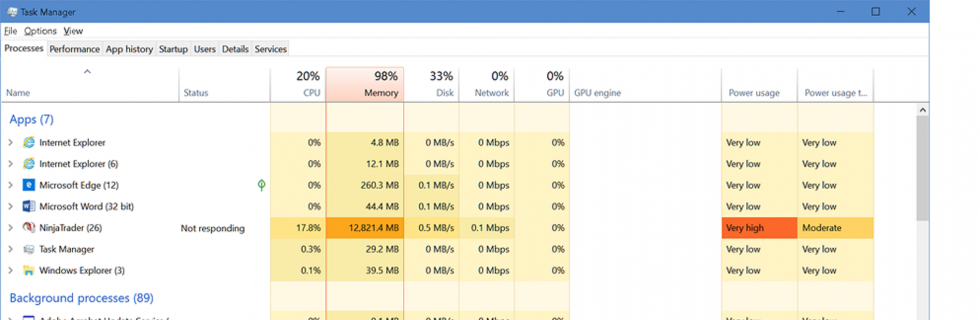Click the Microsoft Edge icon

[x=29, y=185]
